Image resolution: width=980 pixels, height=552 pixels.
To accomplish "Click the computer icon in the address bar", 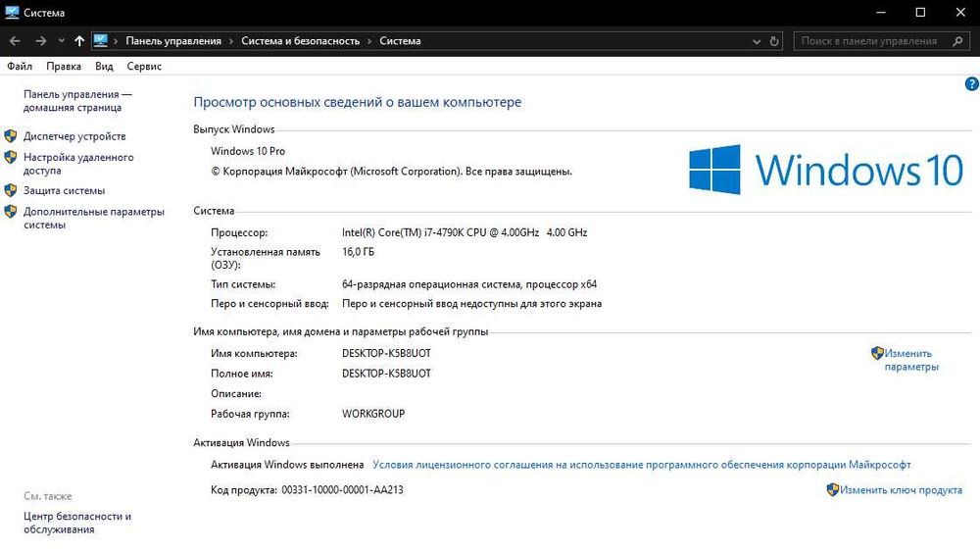I will pos(101,41).
